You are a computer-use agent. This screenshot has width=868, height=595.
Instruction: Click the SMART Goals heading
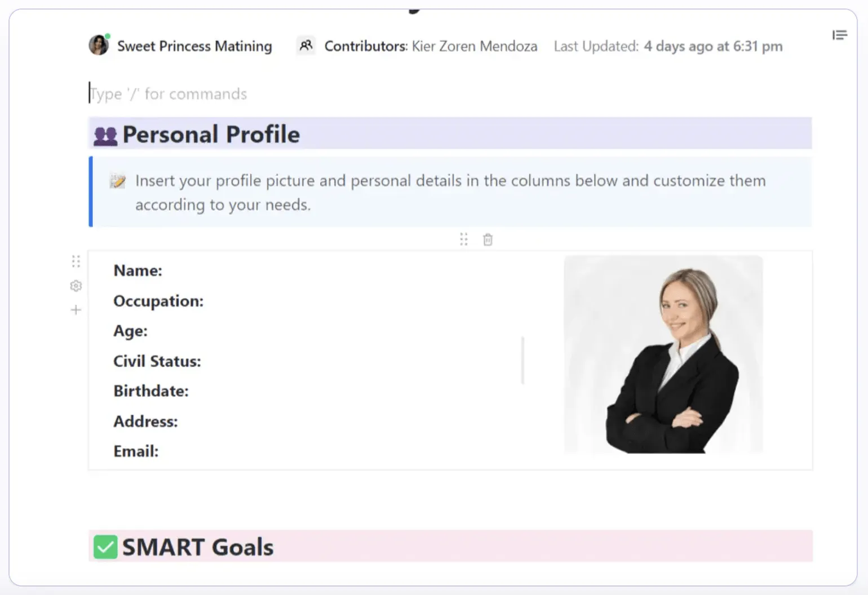pyautogui.click(x=198, y=547)
